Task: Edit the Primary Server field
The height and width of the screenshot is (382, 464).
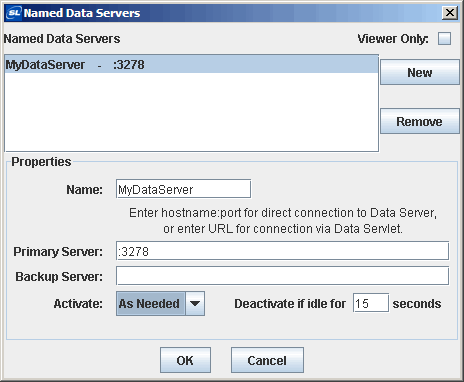Action: click(282, 251)
